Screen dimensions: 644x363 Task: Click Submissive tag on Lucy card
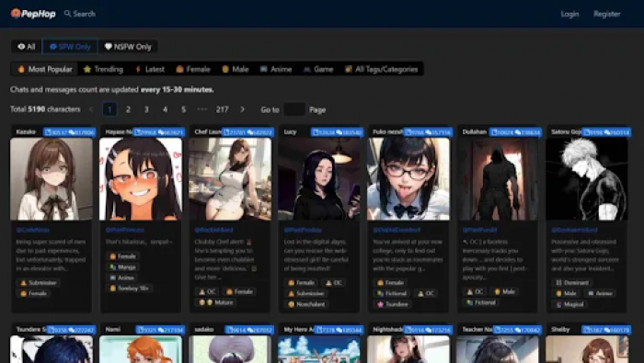(x=306, y=294)
